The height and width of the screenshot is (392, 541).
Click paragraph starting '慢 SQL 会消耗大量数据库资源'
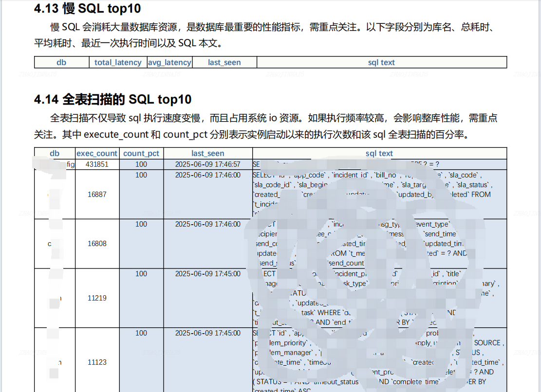(x=266, y=35)
